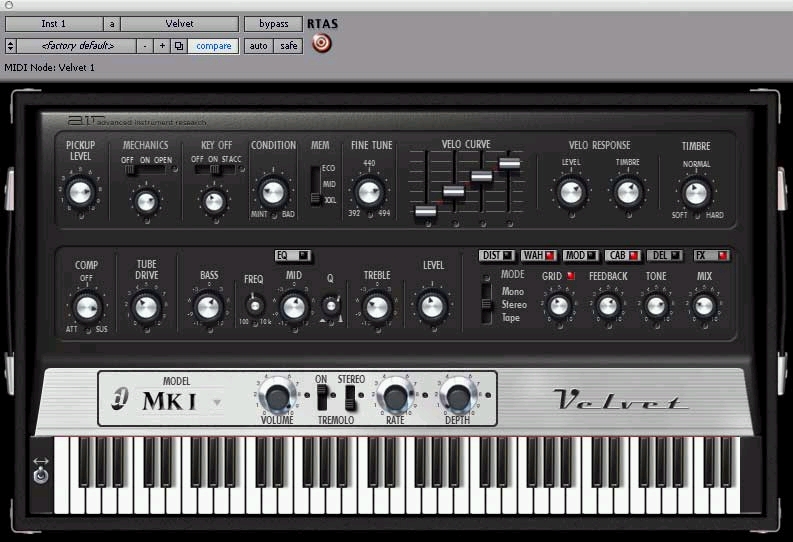Click the Velo Response Level knob
Screen dimensions: 793x542
pyautogui.click(x=571, y=193)
